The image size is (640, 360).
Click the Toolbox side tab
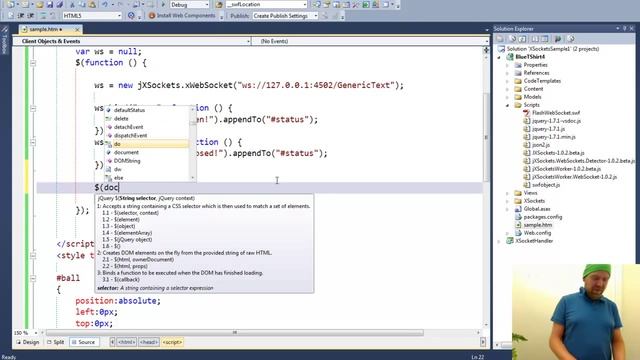pos(4,40)
